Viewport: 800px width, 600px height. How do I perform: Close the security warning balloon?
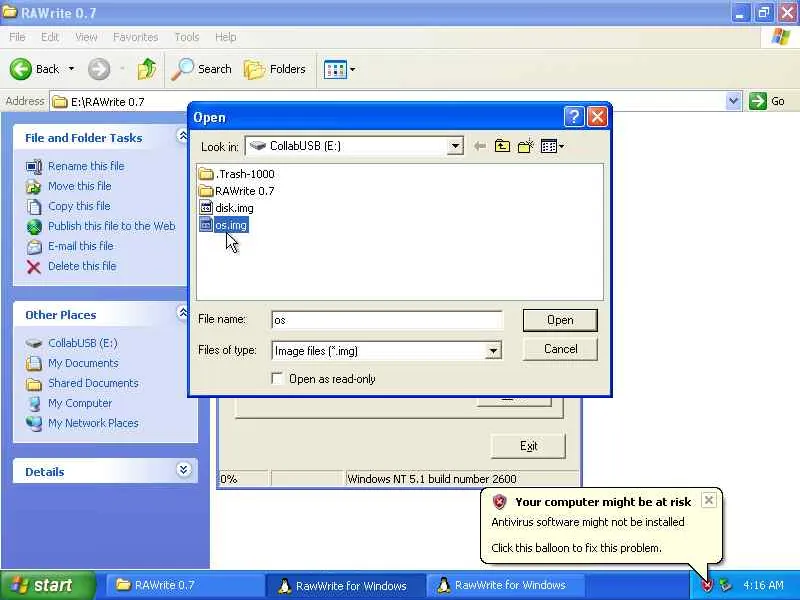709,500
